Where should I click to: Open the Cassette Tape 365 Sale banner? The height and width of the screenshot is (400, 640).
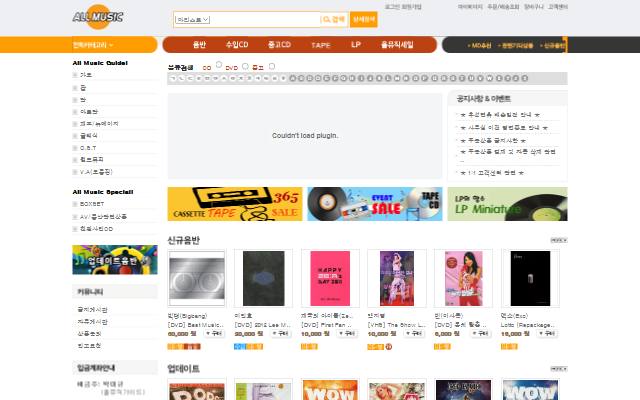[235, 204]
